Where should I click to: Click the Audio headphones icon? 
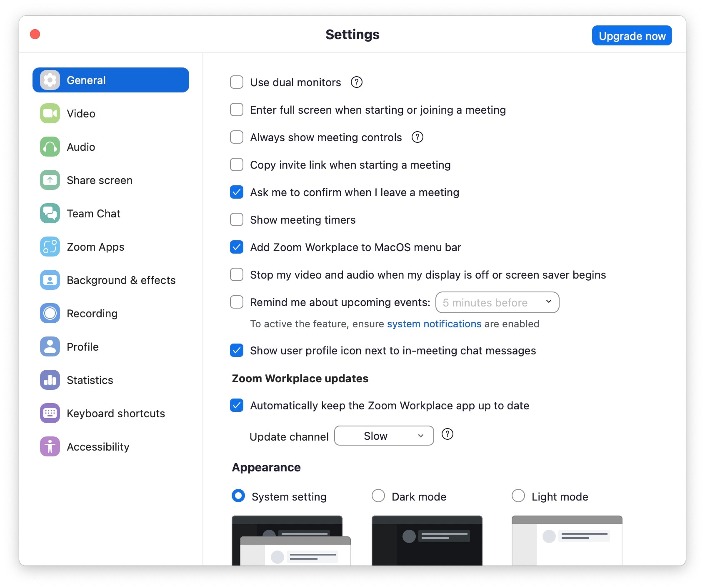[x=50, y=147]
